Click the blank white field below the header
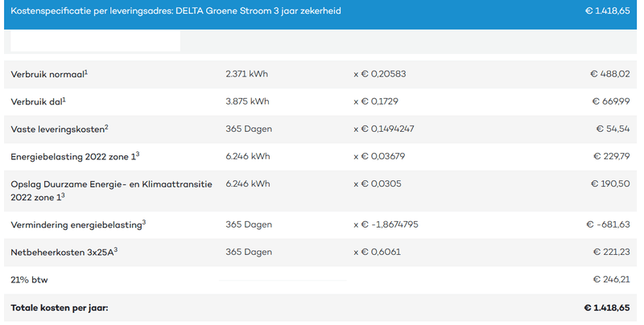 96,42
